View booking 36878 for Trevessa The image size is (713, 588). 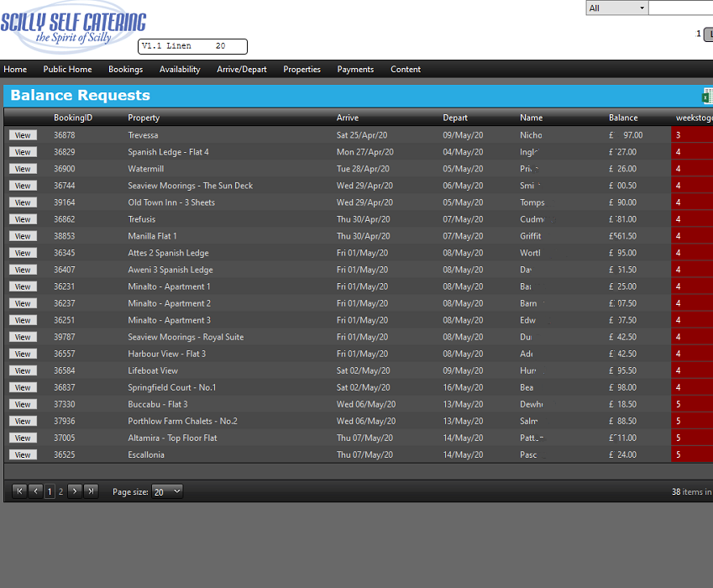pos(23,135)
